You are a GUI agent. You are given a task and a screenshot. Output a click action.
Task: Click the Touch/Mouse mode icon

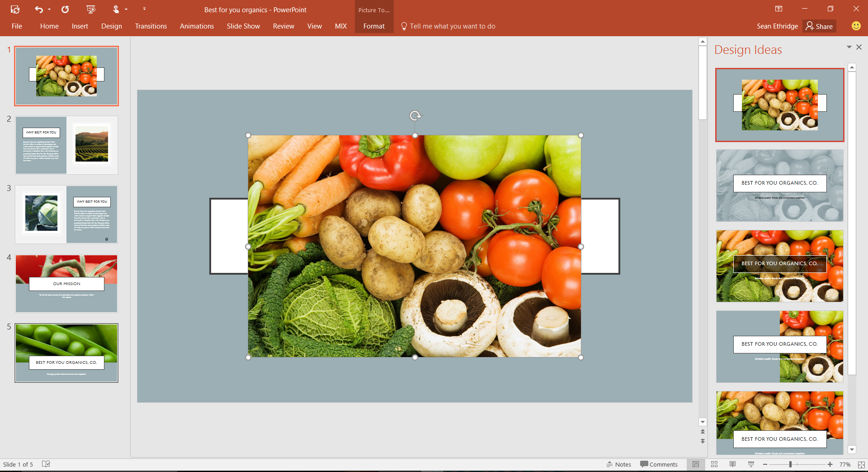click(x=116, y=9)
